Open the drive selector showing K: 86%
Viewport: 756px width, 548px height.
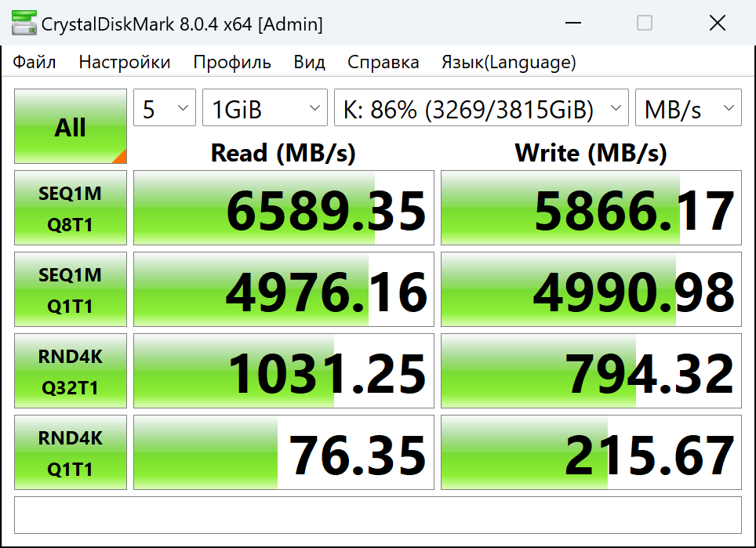pos(482,107)
